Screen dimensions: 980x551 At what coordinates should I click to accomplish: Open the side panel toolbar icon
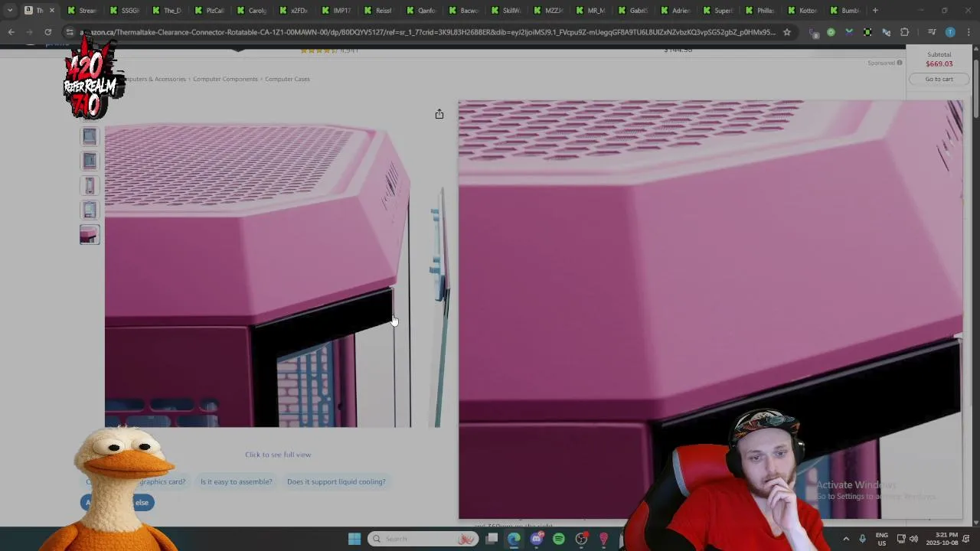(932, 32)
